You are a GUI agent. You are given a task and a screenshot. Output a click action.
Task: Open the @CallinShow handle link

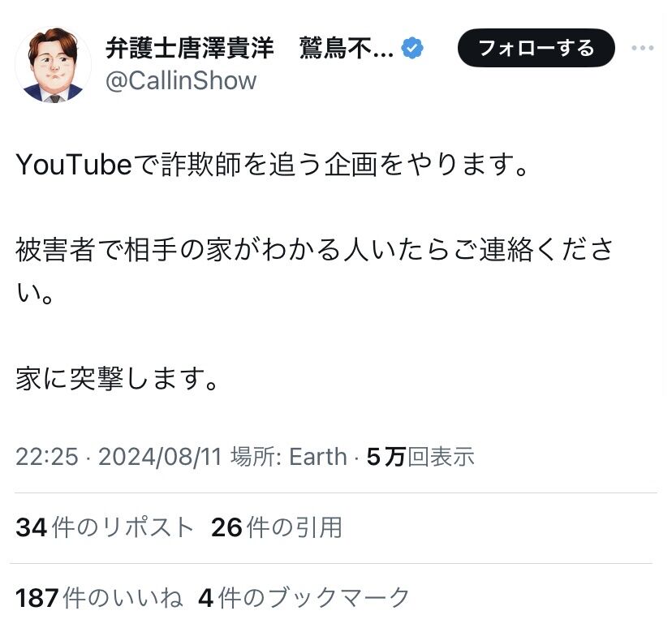click(x=181, y=80)
